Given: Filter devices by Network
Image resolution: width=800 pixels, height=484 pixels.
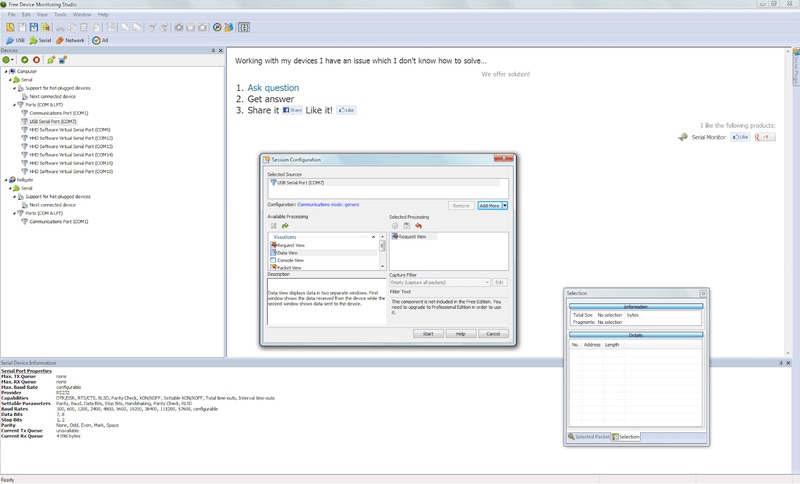Looking at the screenshot, I should pos(70,40).
